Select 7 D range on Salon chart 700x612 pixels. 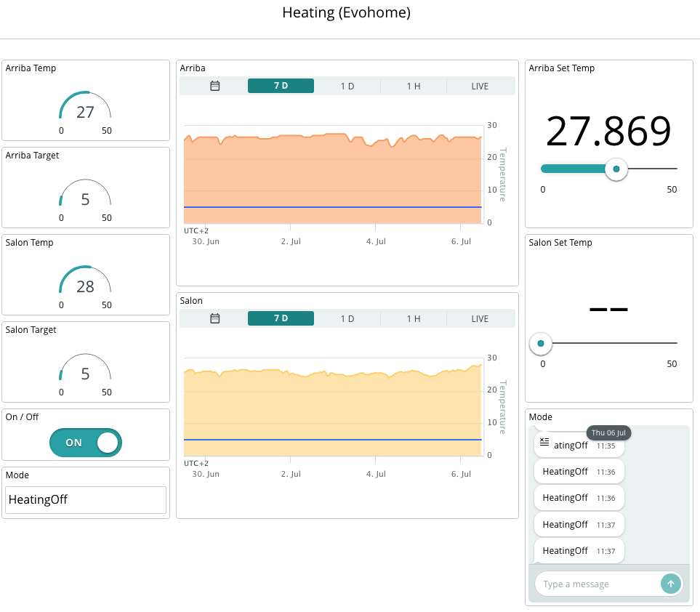point(281,318)
